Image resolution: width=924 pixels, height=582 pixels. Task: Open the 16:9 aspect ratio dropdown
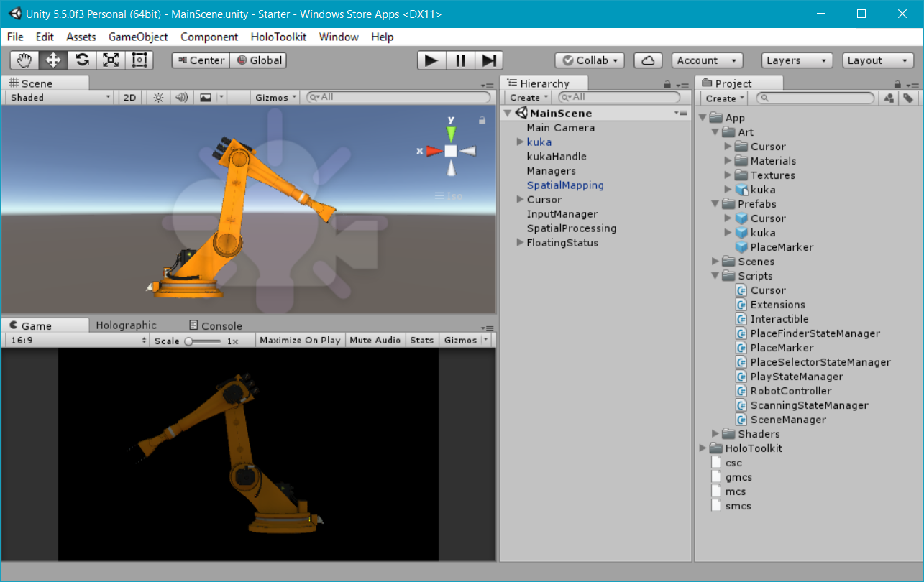pos(77,340)
